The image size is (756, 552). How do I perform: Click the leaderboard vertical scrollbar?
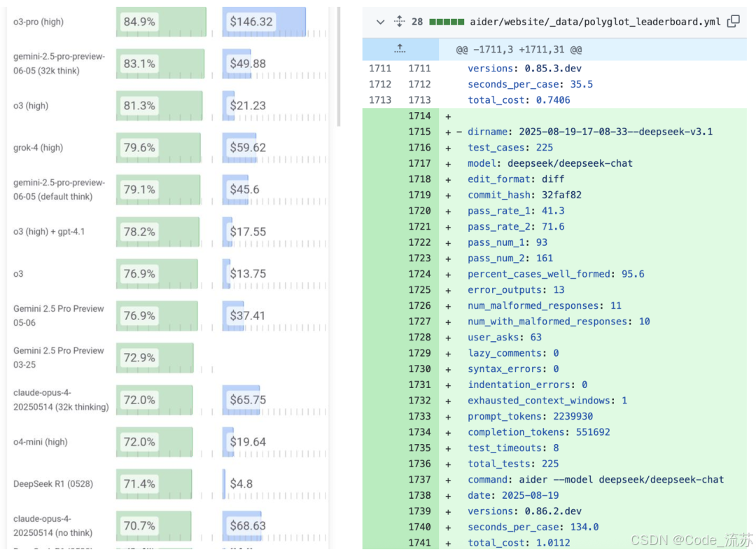click(339, 67)
